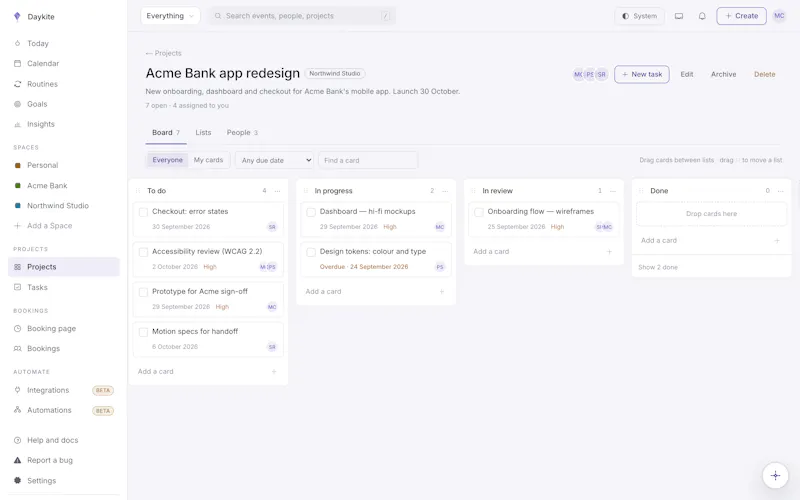Open Automations via its nodes icon
Screen dimensions: 800x500
point(17,410)
